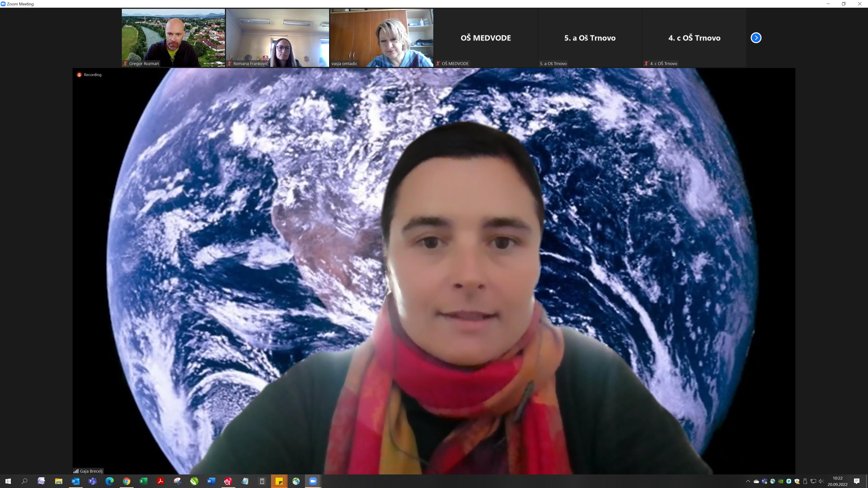This screenshot has height=488, width=868.
Task: Open Calculator from the taskbar
Action: [x=262, y=481]
